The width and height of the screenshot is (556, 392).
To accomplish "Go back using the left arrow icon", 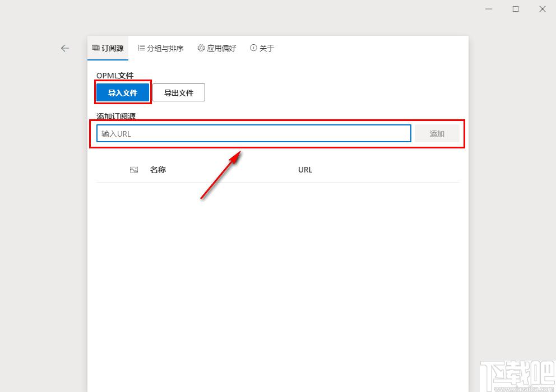I will [65, 48].
